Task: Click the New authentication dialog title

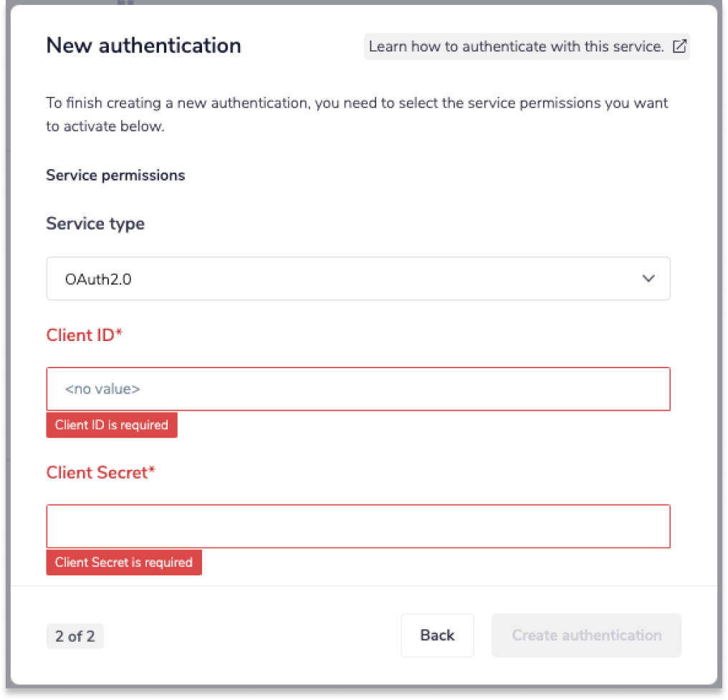Action: [143, 46]
